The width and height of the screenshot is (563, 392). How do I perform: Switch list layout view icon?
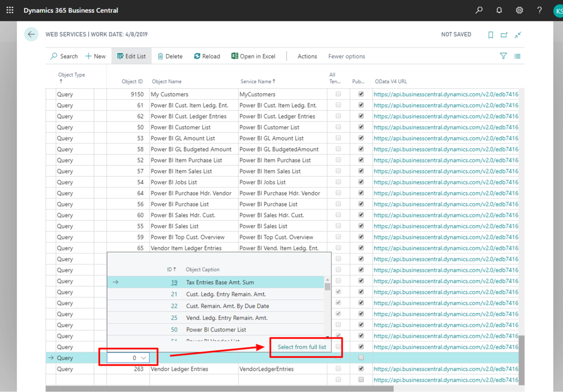click(517, 56)
